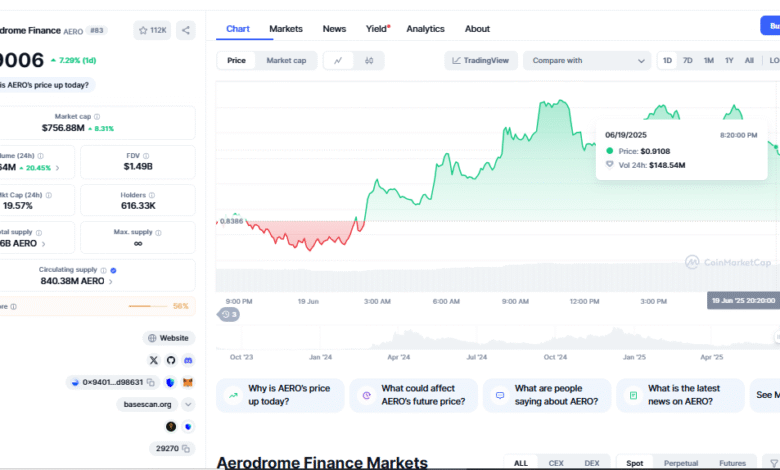Copy contract address 0x9401...d98631
This screenshot has width=780, height=470.
point(151,382)
